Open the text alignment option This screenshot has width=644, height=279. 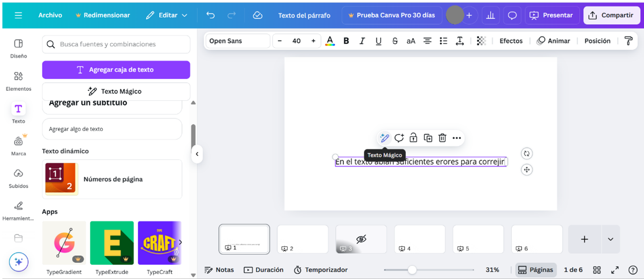tap(427, 41)
